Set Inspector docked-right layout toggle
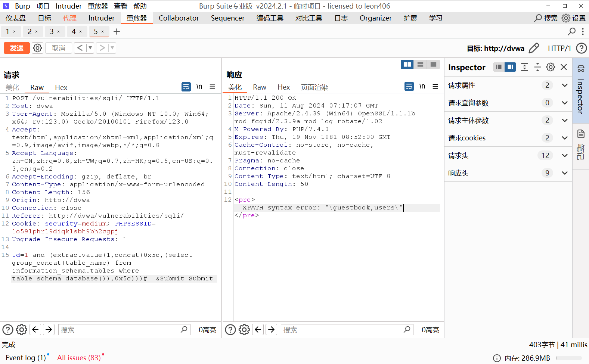The width and height of the screenshot is (589, 364). coord(510,67)
